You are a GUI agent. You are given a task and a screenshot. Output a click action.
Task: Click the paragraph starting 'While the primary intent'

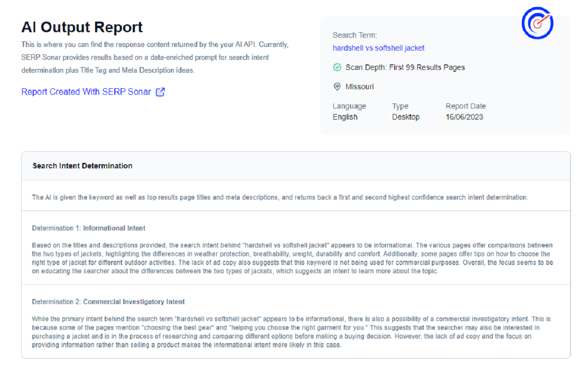click(291, 332)
